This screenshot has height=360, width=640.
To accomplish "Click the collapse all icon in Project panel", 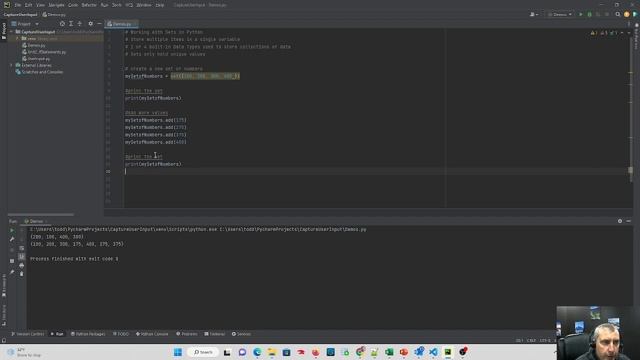I will point(80,24).
